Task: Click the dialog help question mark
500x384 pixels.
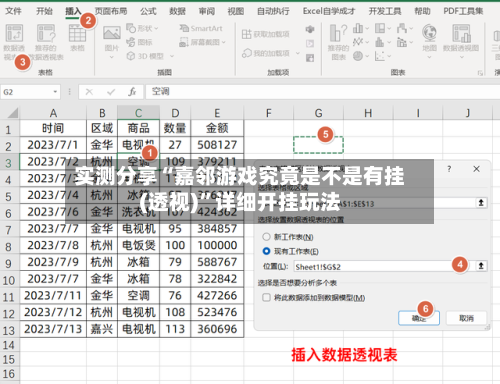Action: click(449, 169)
